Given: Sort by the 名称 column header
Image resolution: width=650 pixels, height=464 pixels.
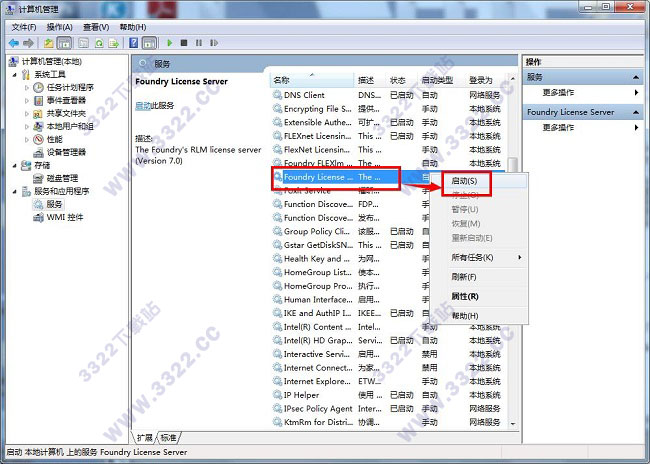Looking at the screenshot, I should 312,80.
